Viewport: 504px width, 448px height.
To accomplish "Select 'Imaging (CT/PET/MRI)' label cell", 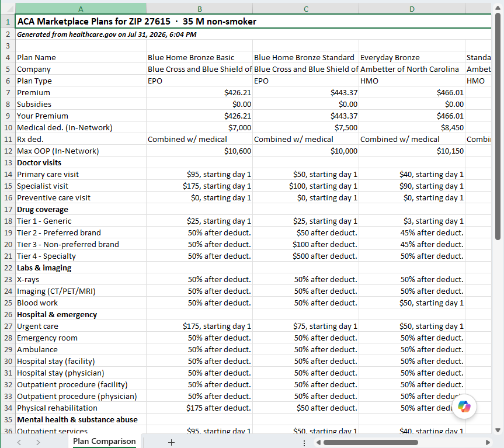I will tap(81, 291).
